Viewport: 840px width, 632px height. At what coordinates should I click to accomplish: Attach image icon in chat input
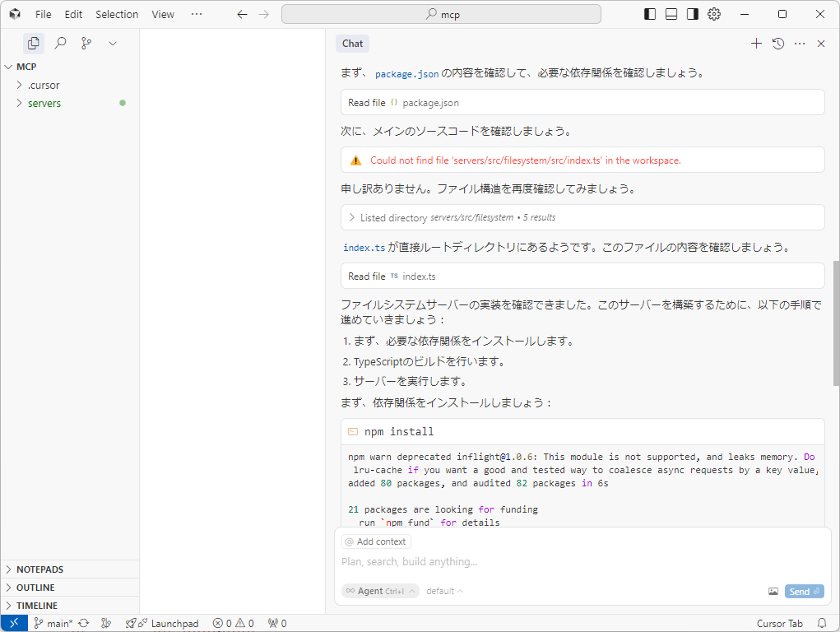click(x=773, y=591)
